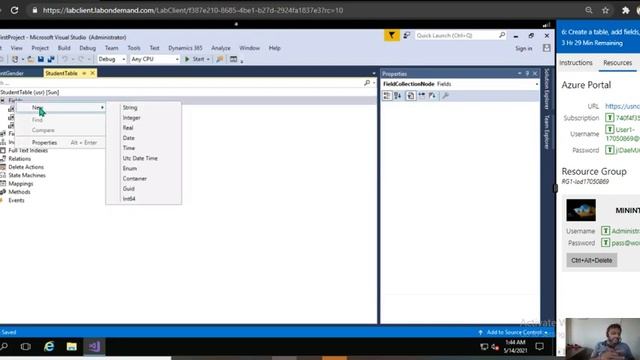This screenshot has width=640, height=360.
Task: Click the type-text icon beside Administrator username
Action: click(x=605, y=231)
